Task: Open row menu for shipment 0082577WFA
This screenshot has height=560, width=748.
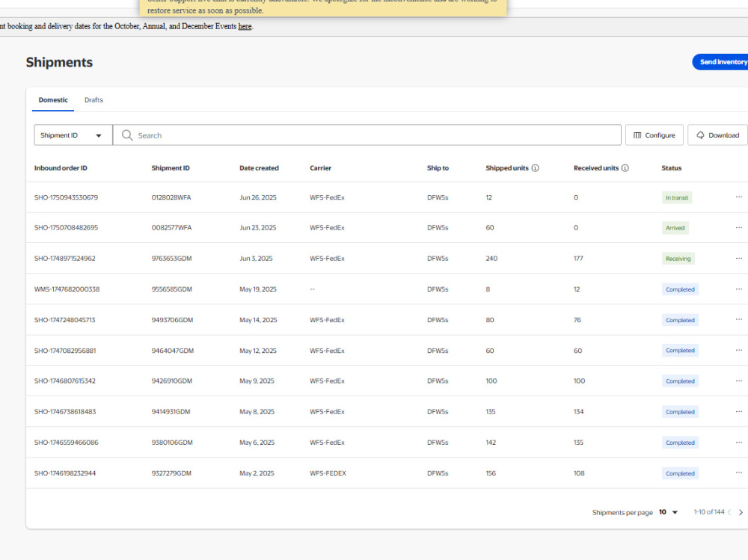Action: coord(738,227)
